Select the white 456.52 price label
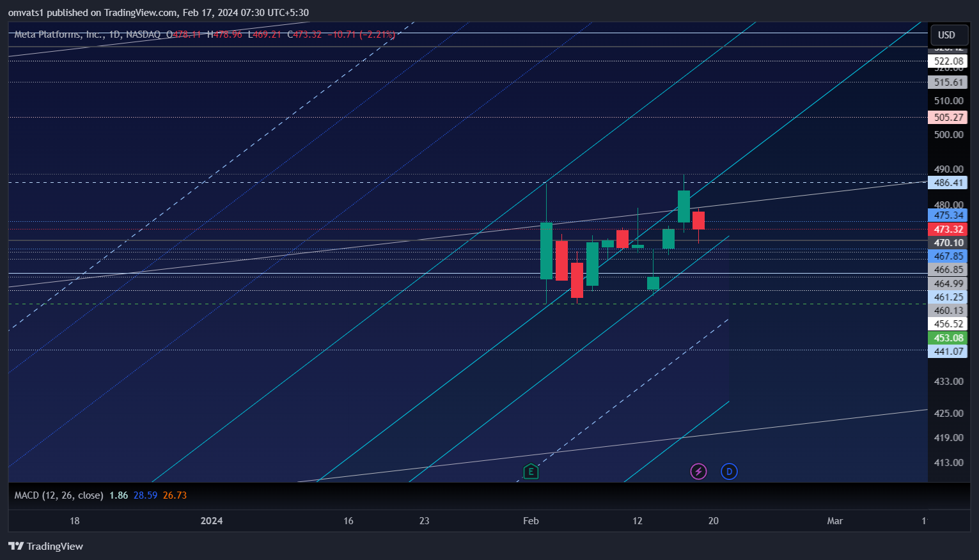This screenshot has width=979, height=560. click(x=948, y=324)
